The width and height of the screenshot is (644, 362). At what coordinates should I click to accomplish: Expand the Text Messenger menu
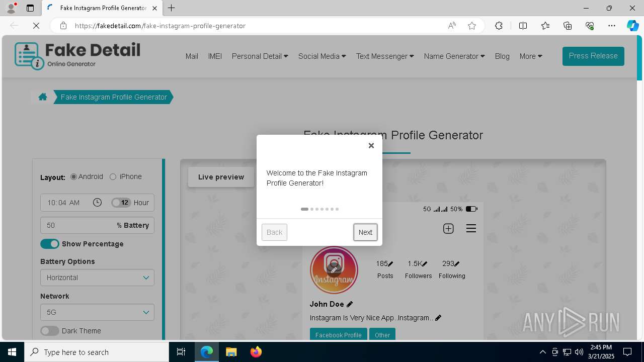[x=385, y=56]
